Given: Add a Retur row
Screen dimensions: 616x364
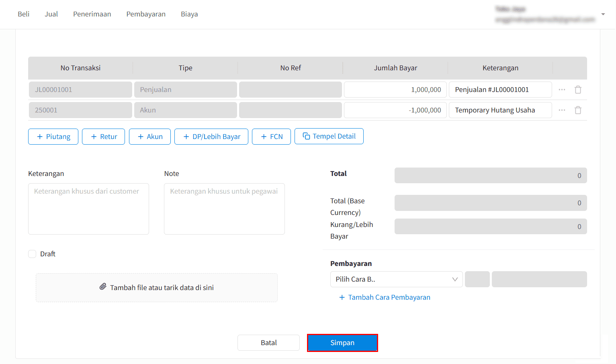Looking at the screenshot, I should (103, 137).
